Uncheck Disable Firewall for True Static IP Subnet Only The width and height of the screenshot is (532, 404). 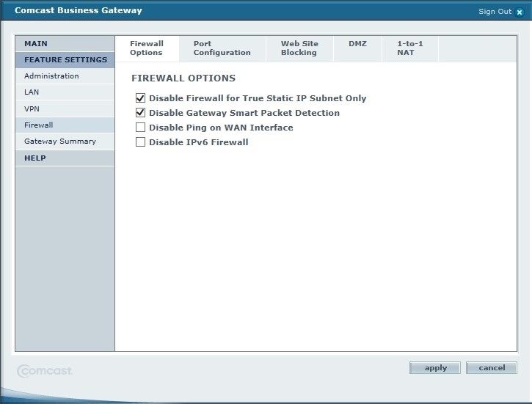coord(140,98)
